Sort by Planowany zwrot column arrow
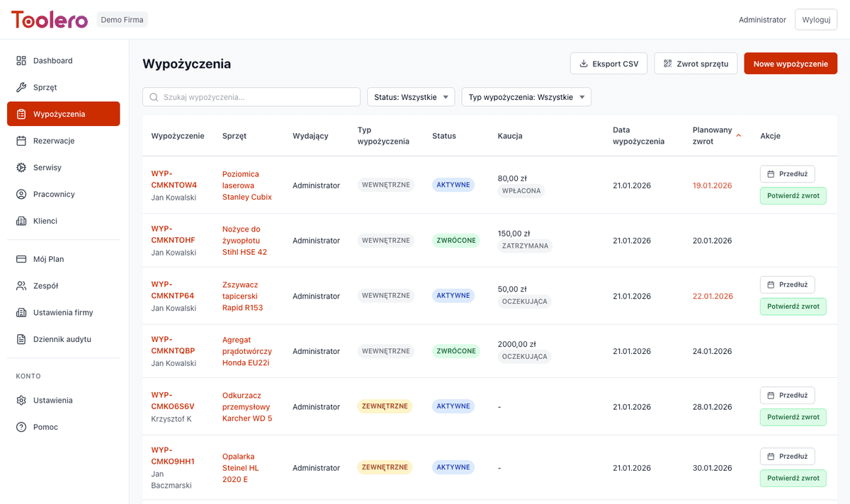The image size is (850, 504). click(x=739, y=135)
